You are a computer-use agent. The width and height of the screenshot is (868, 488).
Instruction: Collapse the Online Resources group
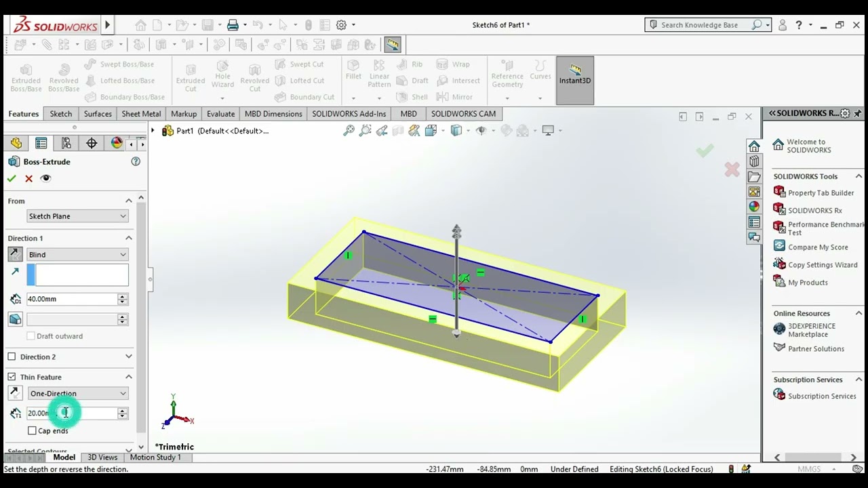pos(859,313)
